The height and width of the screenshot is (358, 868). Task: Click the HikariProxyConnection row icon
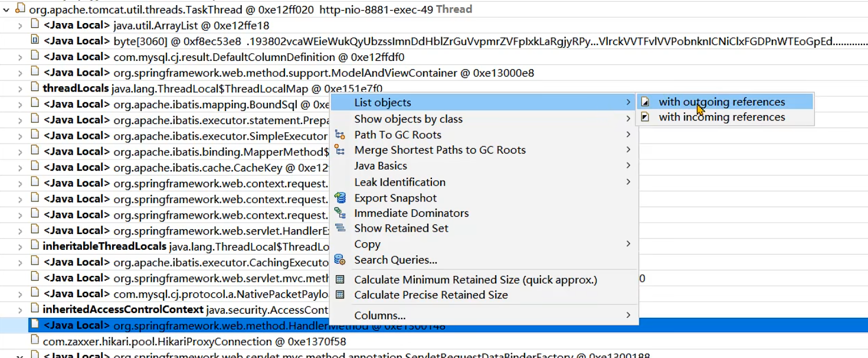click(35, 341)
